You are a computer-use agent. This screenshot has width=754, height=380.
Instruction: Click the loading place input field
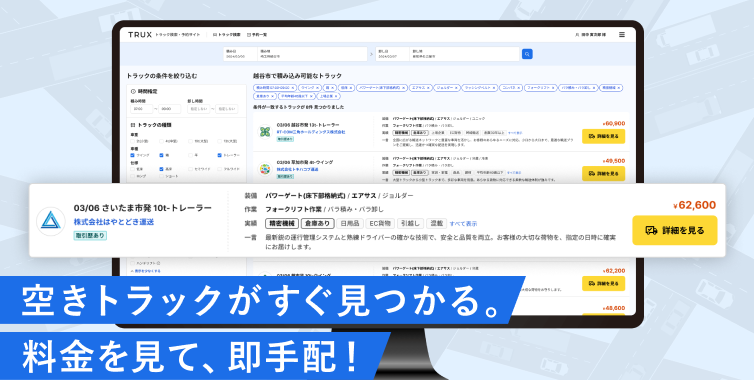(313, 54)
